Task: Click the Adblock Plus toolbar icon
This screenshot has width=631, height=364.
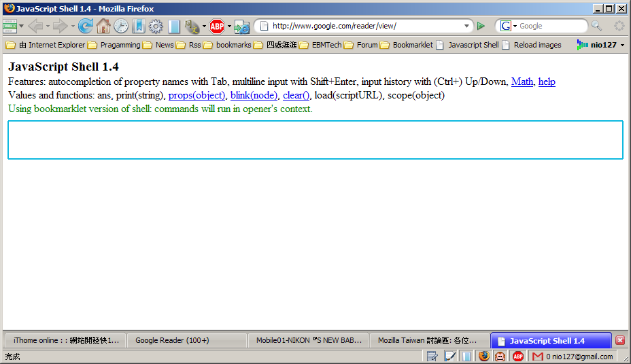Action: 217,26
